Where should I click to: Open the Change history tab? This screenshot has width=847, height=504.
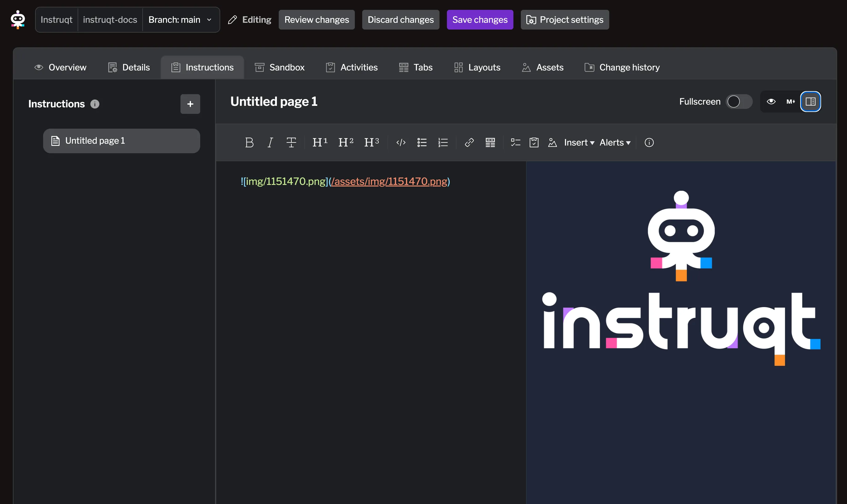pos(622,67)
